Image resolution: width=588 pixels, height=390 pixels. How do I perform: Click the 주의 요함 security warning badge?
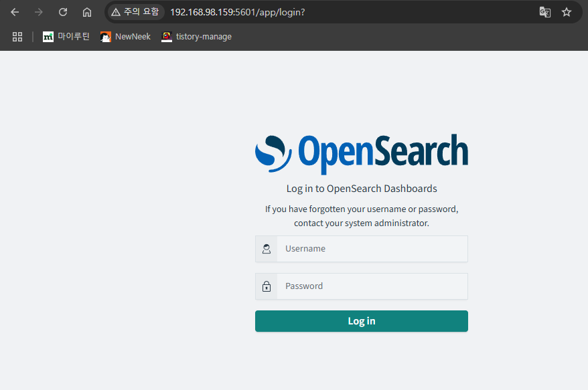[136, 12]
